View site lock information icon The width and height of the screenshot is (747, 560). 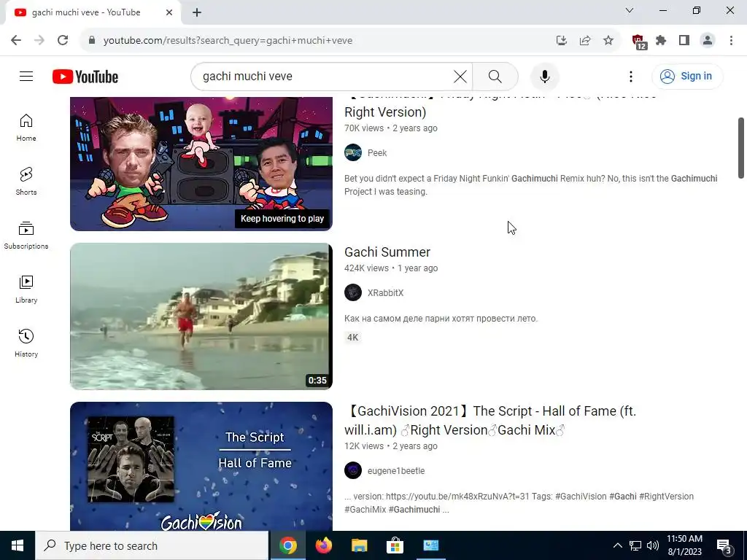(92, 41)
